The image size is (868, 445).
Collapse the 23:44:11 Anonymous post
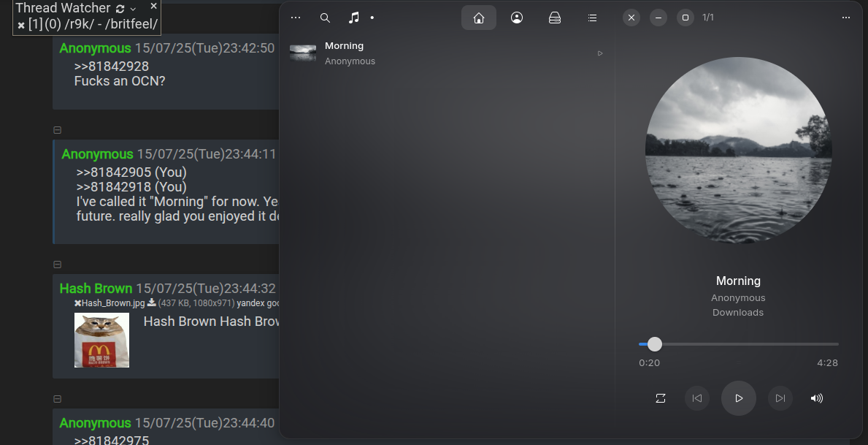click(x=57, y=130)
